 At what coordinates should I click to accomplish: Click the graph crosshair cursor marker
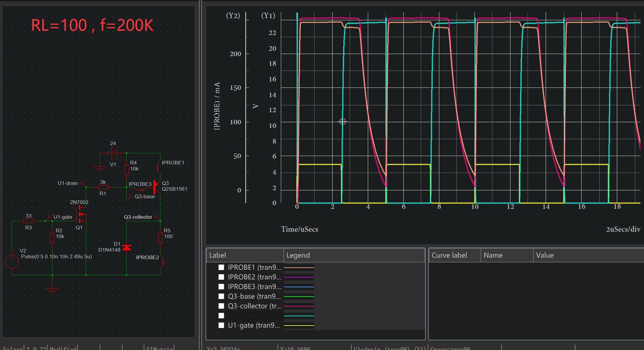click(343, 121)
